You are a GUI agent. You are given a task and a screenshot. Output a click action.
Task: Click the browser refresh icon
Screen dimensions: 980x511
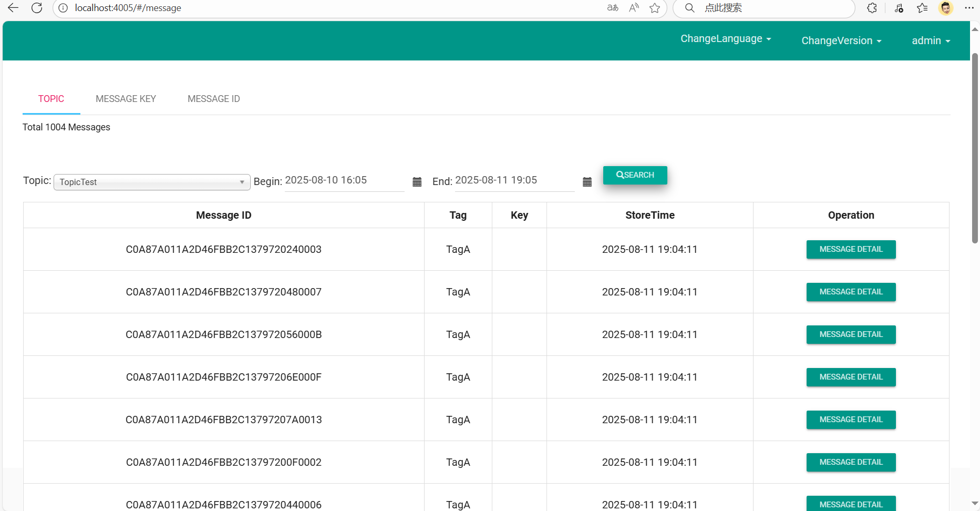(37, 8)
